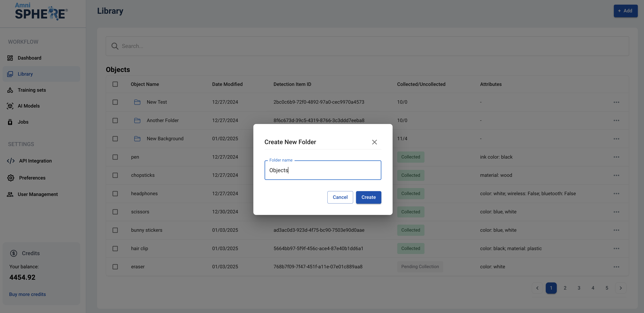Viewport: 644px width, 313px height.
Task: Click the User Management people icon
Action: point(10,194)
